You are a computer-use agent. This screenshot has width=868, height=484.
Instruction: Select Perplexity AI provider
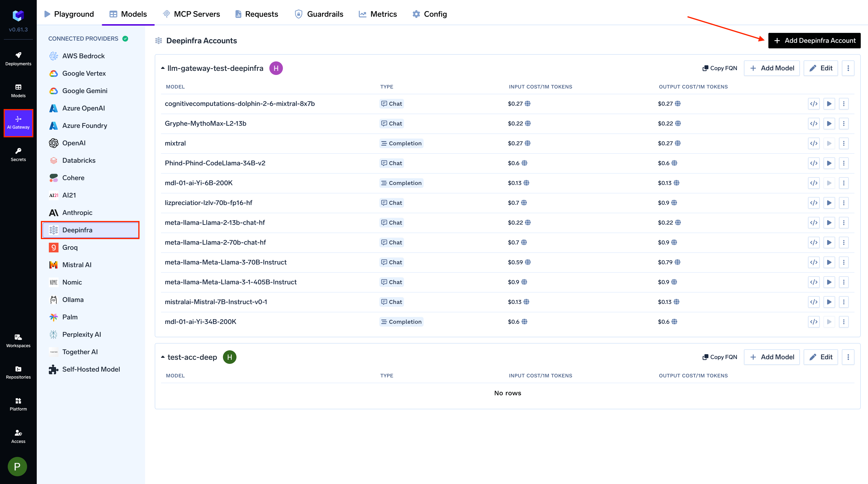(x=91, y=334)
